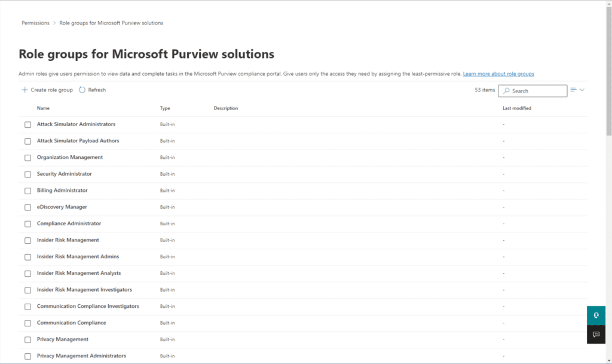Viewport: 612px width, 364px height.
Task: Click Built-in type for Billing Administrator
Action: click(167, 191)
